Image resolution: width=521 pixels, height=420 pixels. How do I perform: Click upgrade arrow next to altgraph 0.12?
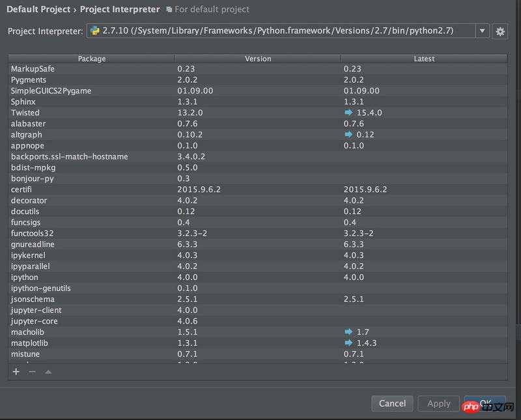pos(348,134)
